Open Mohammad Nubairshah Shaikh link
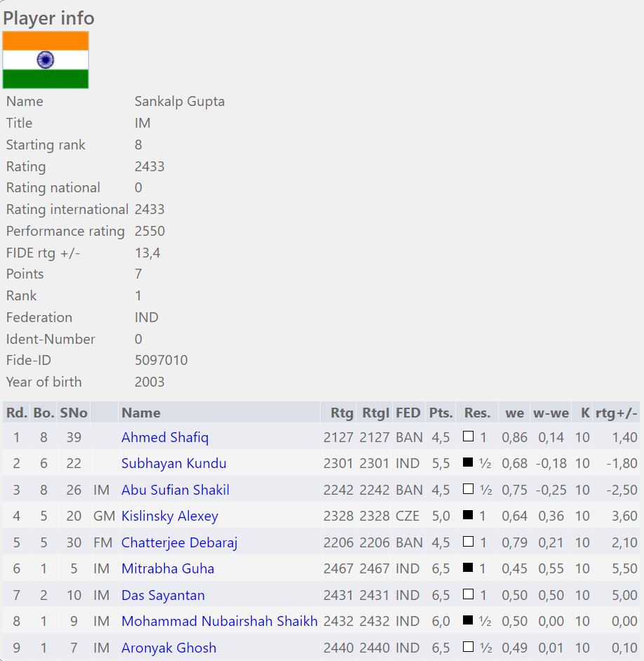Image resolution: width=644 pixels, height=661 pixels. pyautogui.click(x=219, y=621)
